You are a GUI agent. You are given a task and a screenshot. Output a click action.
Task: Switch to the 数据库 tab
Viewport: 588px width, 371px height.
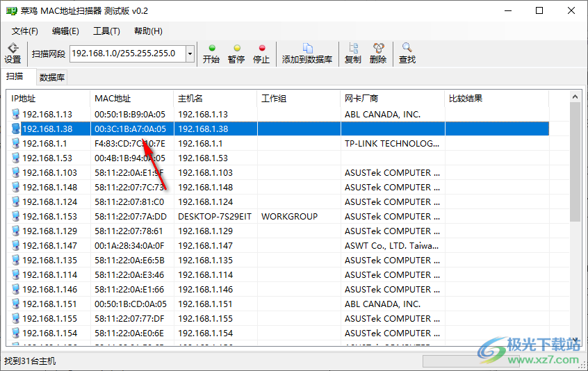pyautogui.click(x=52, y=77)
